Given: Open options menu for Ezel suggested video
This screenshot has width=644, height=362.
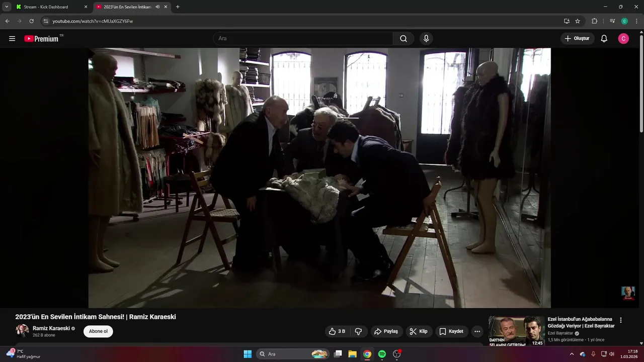Looking at the screenshot, I should (x=621, y=320).
